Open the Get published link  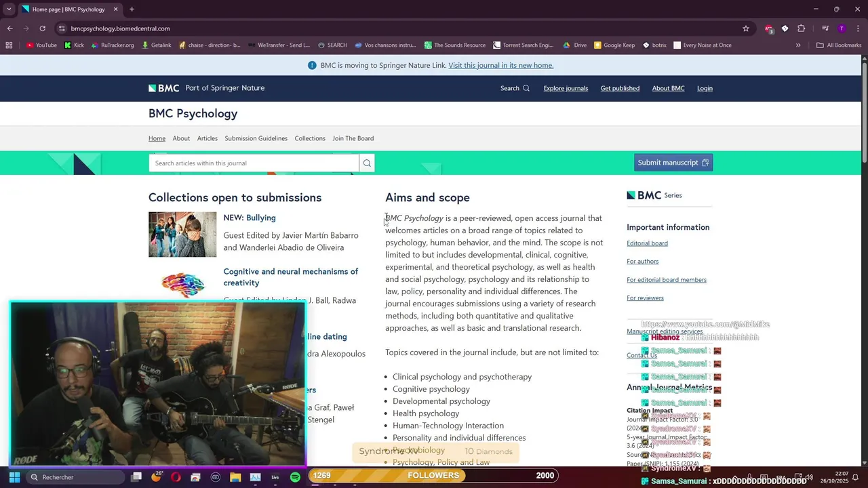coord(620,88)
